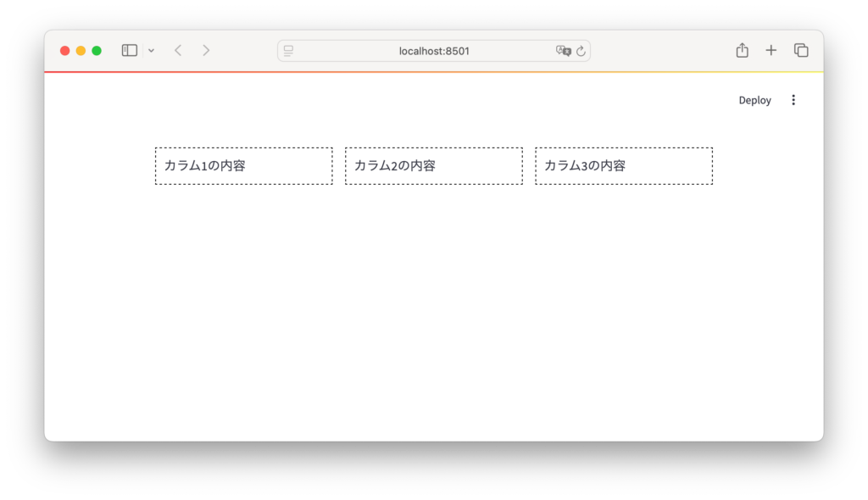Go back to the previous page
The image size is (868, 500).
pos(178,51)
